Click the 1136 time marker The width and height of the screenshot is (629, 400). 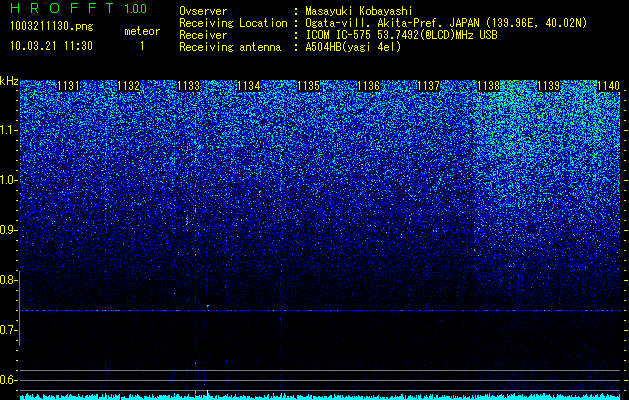[x=368, y=86]
